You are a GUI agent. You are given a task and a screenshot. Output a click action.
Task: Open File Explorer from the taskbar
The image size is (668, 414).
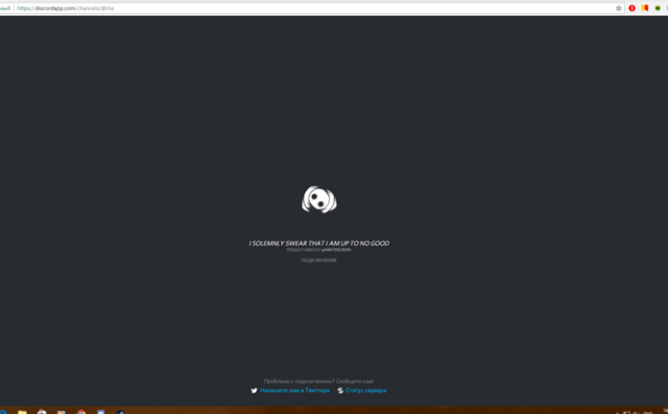click(x=22, y=411)
